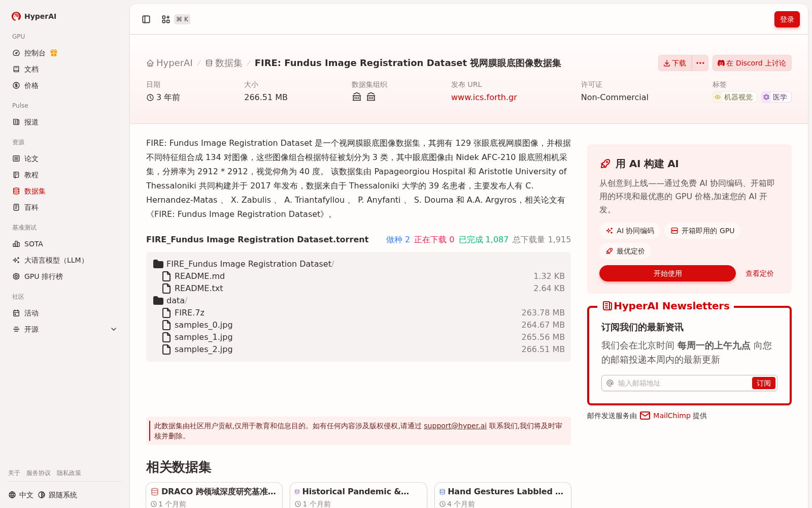The height and width of the screenshot is (508, 812).
Task: Select samples_1.jpg file row
Action: [x=358, y=337]
